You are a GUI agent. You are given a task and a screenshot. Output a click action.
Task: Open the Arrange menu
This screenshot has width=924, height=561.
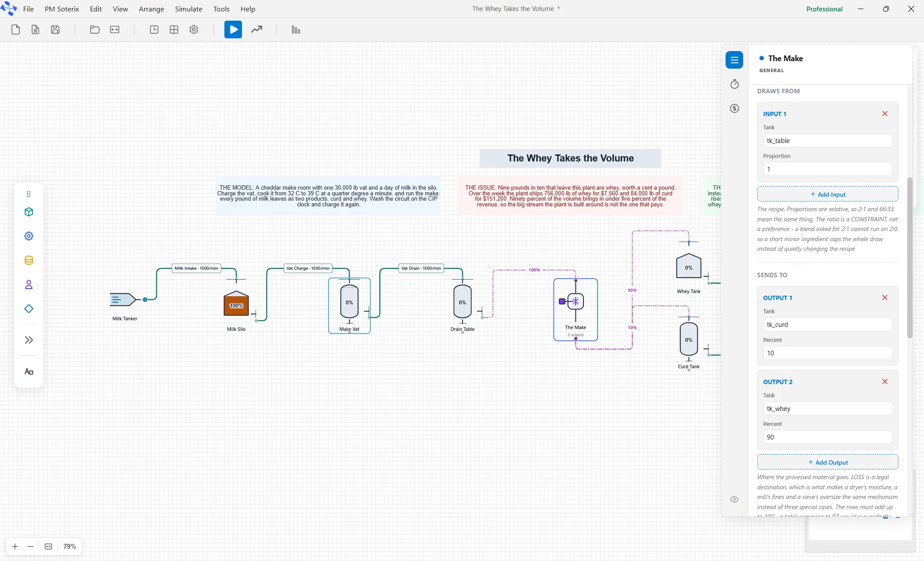coord(151,9)
